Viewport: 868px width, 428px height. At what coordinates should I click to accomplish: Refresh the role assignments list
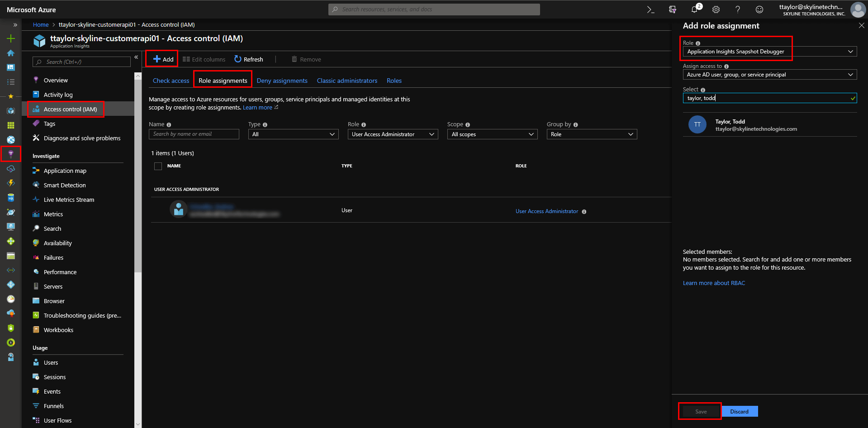[249, 59]
